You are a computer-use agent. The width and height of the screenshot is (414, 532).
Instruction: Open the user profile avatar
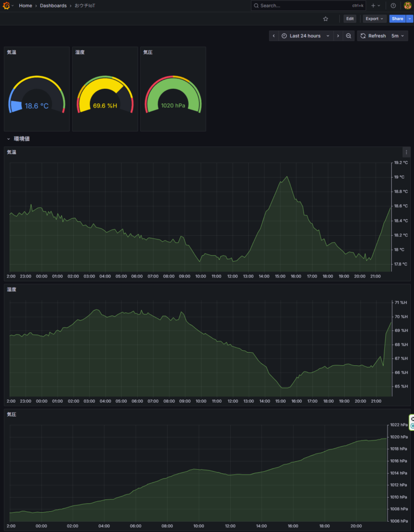click(408, 6)
